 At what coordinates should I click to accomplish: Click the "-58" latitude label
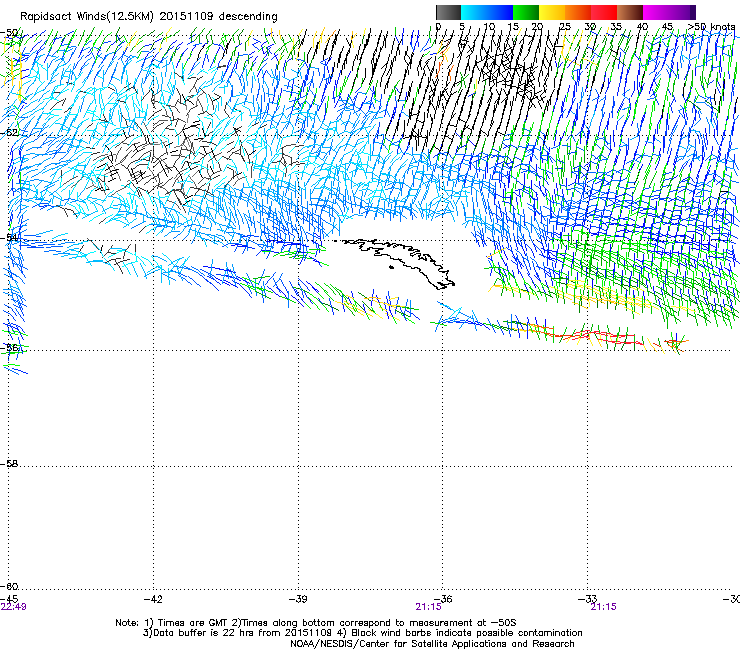[x=9, y=464]
